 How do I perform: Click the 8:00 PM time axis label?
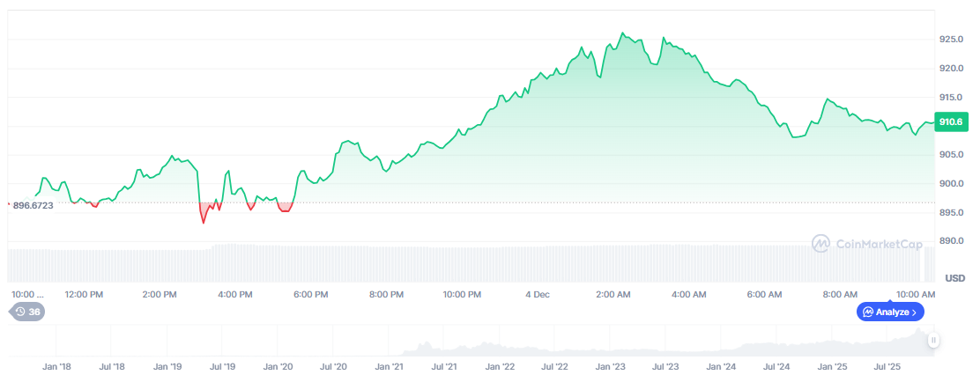[386, 294]
